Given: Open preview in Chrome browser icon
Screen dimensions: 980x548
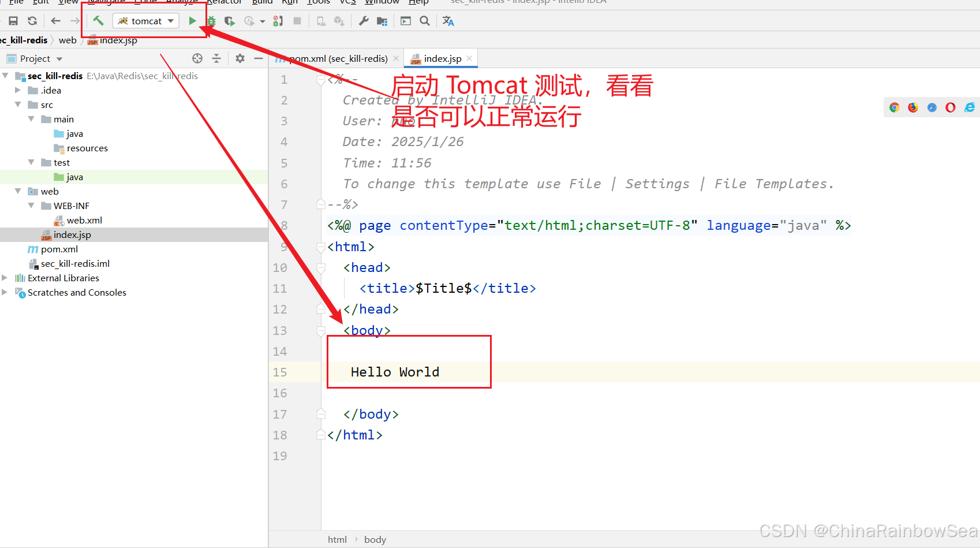Looking at the screenshot, I should pyautogui.click(x=894, y=107).
